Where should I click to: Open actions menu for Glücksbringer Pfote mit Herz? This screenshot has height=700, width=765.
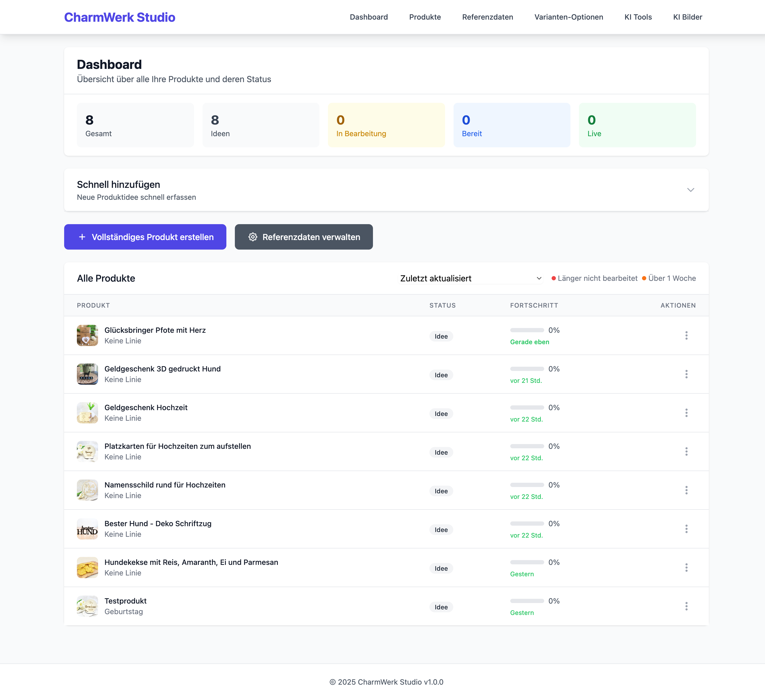pos(686,336)
